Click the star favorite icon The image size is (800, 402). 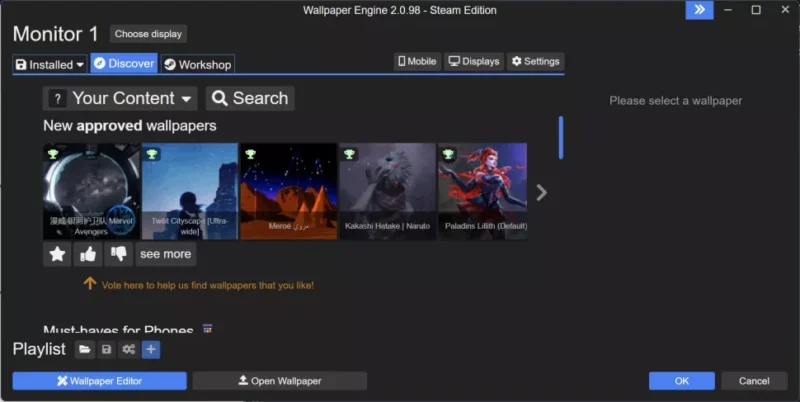click(57, 254)
